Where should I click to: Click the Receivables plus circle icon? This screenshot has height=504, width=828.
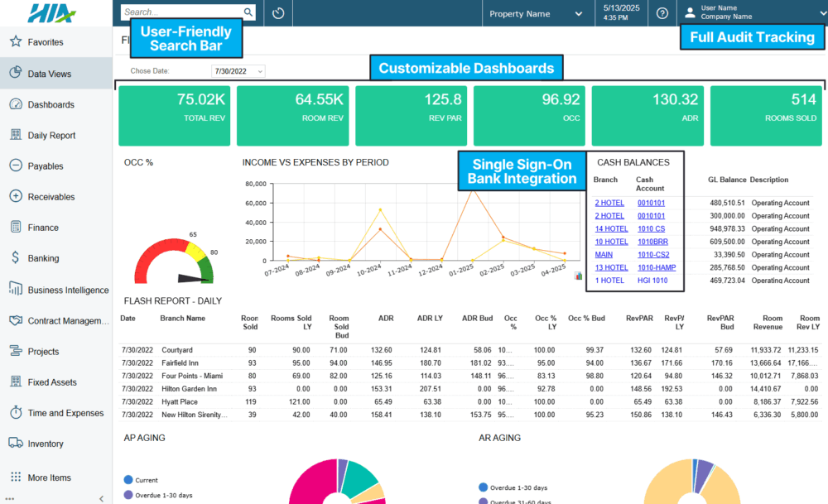tap(15, 197)
